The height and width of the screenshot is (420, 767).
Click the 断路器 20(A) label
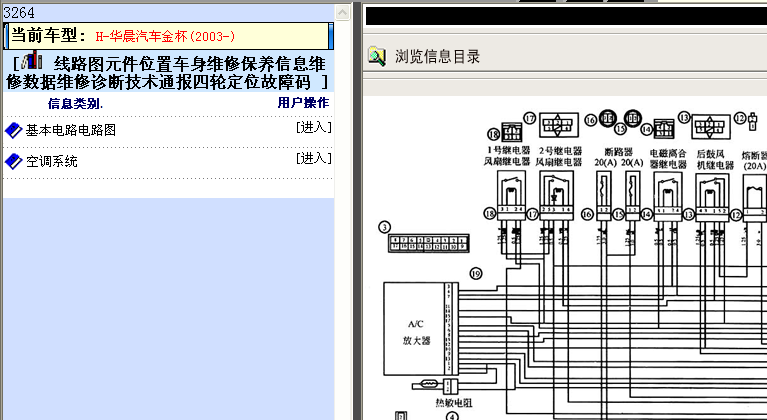619,157
